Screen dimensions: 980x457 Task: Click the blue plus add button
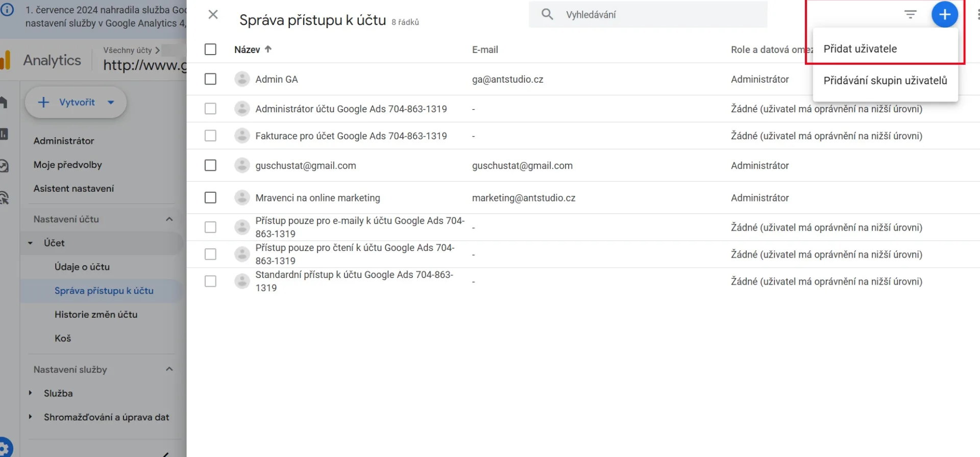click(x=944, y=14)
